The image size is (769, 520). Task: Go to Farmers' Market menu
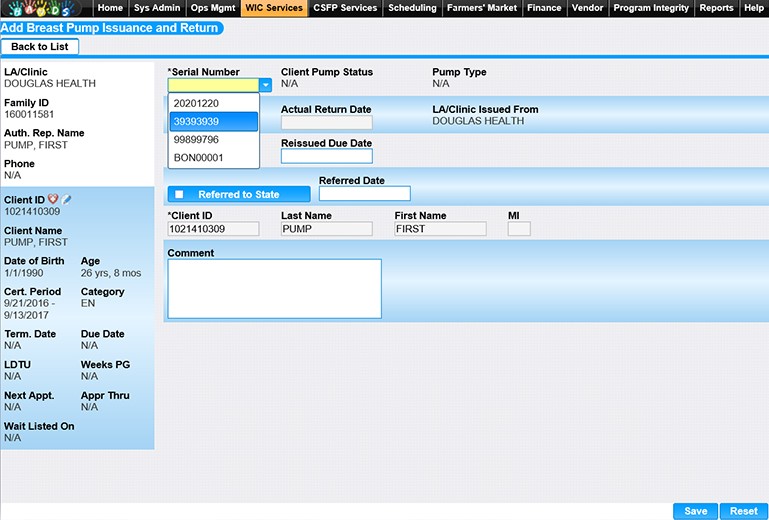pos(482,8)
